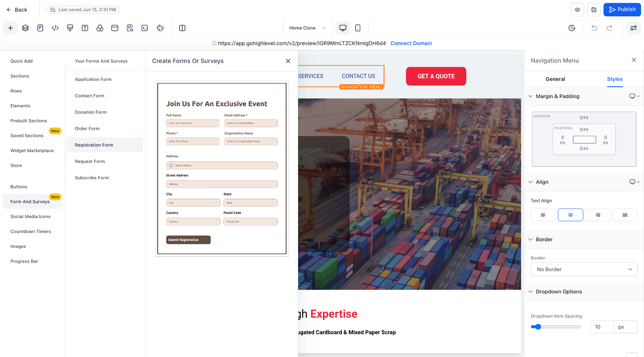This screenshot has height=357, width=644.
Task: Click the preview eye icon
Action: coord(577,10)
